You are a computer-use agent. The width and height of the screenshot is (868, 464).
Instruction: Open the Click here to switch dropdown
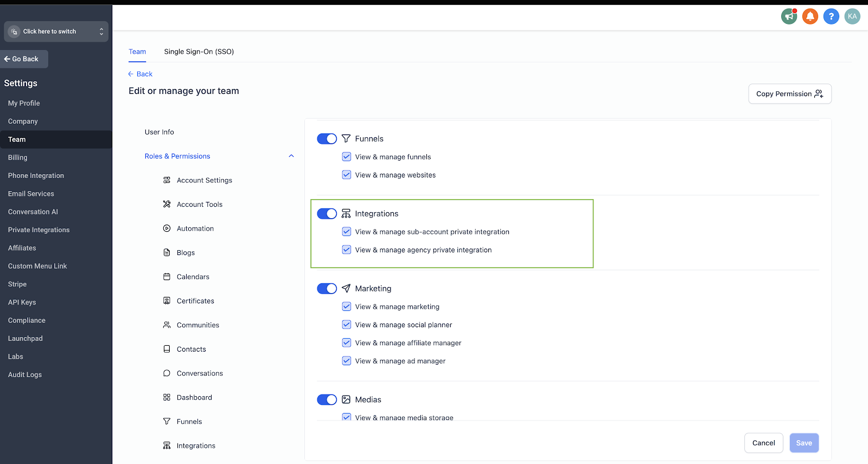[x=56, y=31]
